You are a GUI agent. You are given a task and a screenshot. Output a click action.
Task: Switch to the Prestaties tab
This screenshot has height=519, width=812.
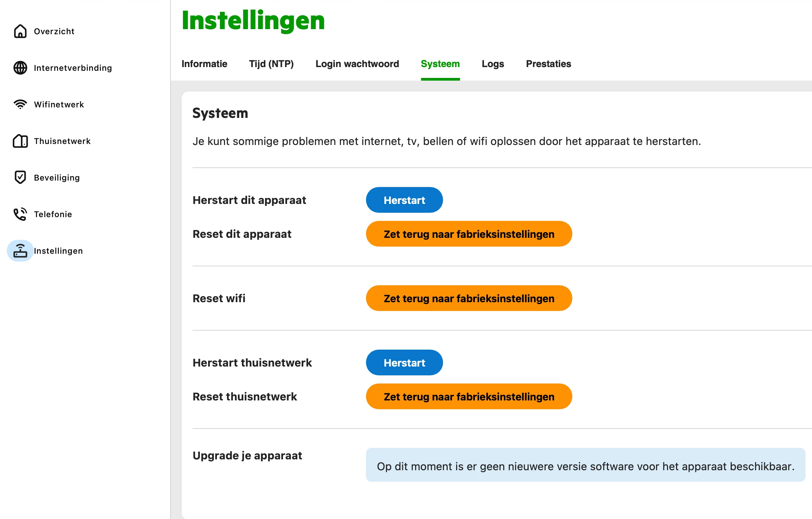(548, 64)
